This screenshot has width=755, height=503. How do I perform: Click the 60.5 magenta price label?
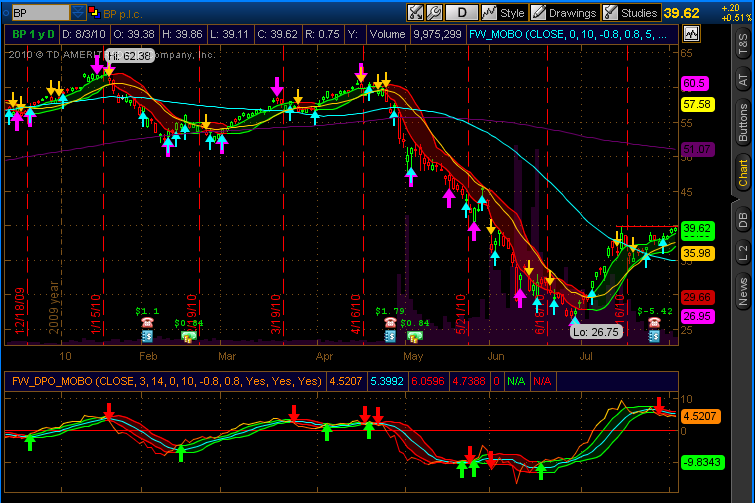click(695, 83)
